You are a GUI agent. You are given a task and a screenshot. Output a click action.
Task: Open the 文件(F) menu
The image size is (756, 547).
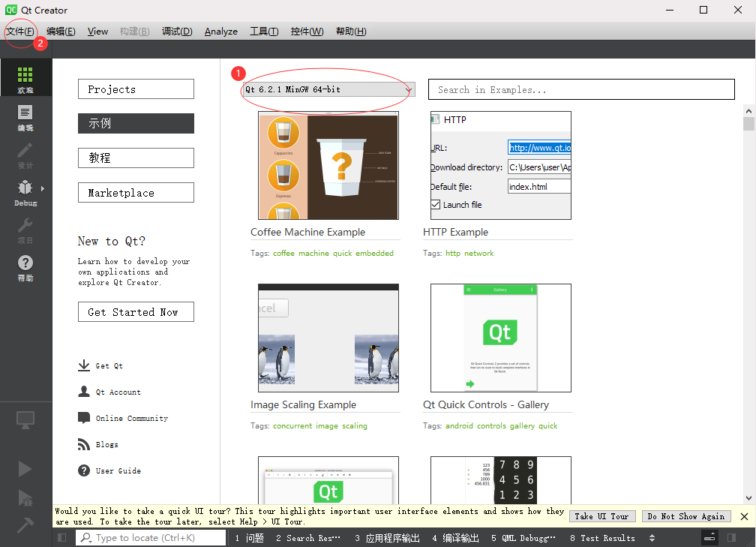pyautogui.click(x=19, y=32)
